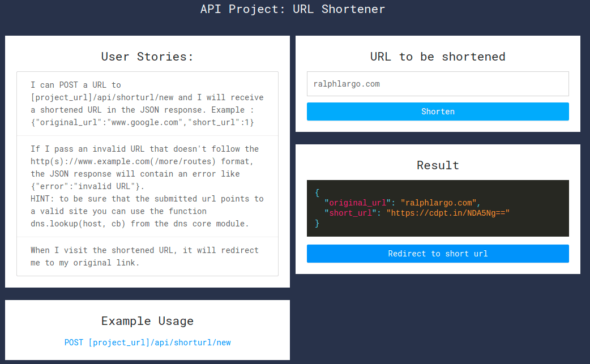
Task: Click the {"error":"invalid URL"} text
Action: 85,186
